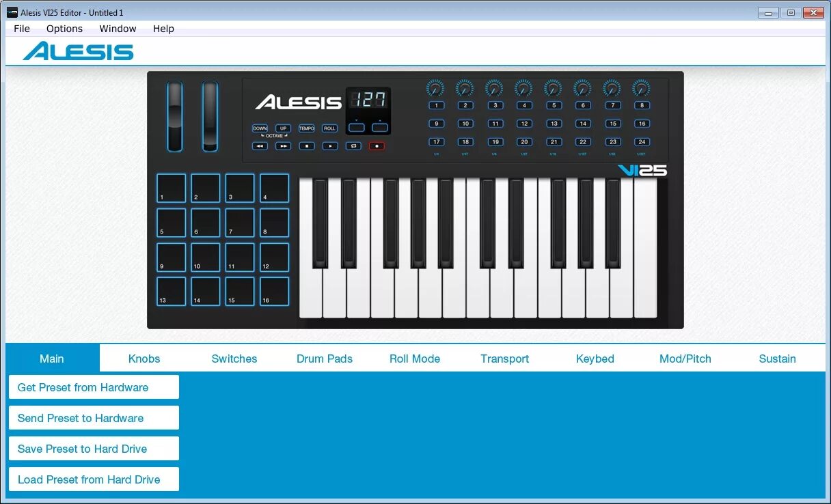831x504 pixels.
Task: Hit the red Record icon
Action: [x=376, y=145]
